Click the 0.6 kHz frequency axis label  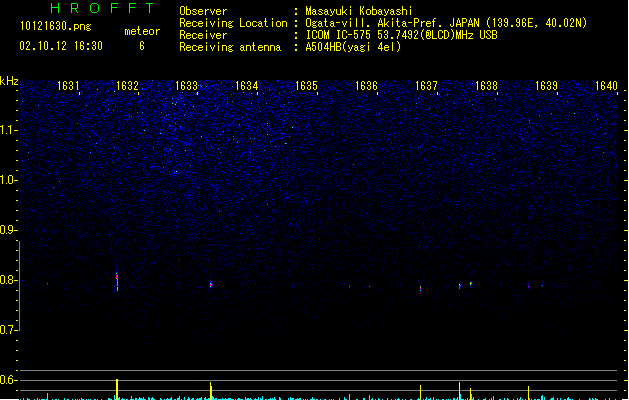pos(9,380)
